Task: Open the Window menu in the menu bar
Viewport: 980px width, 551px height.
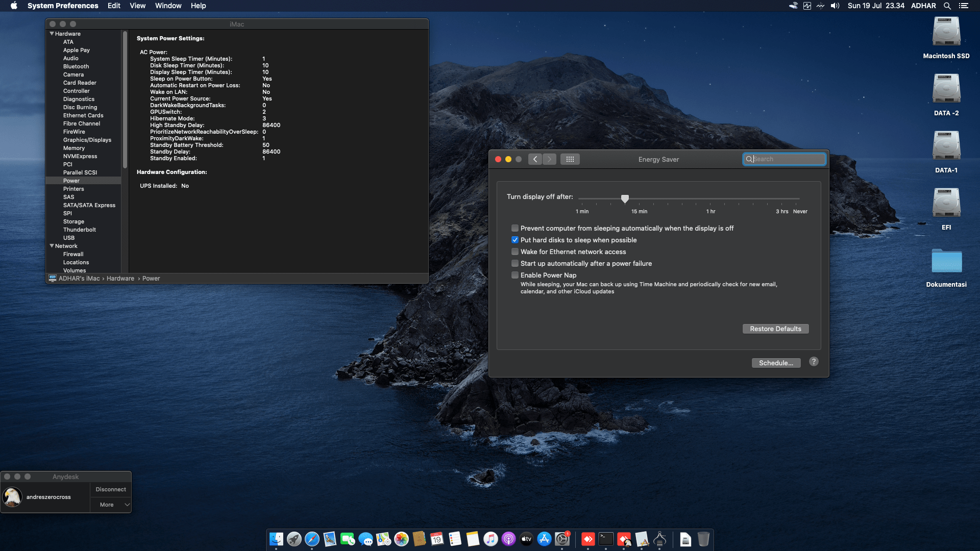Action: point(168,6)
